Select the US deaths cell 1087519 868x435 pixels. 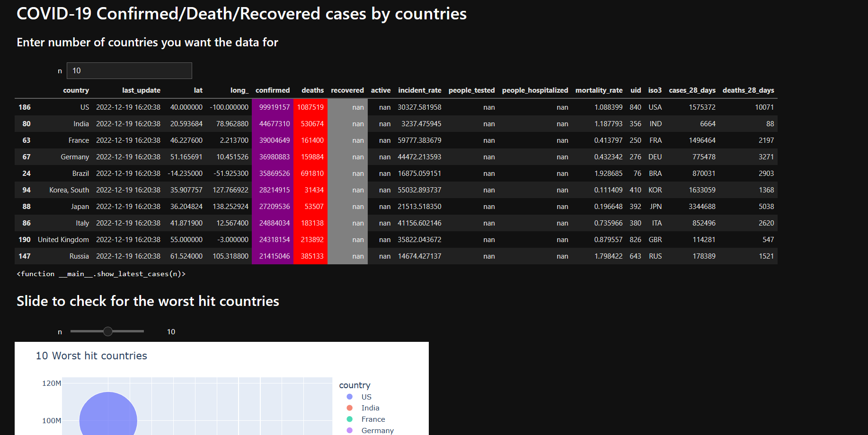point(310,107)
